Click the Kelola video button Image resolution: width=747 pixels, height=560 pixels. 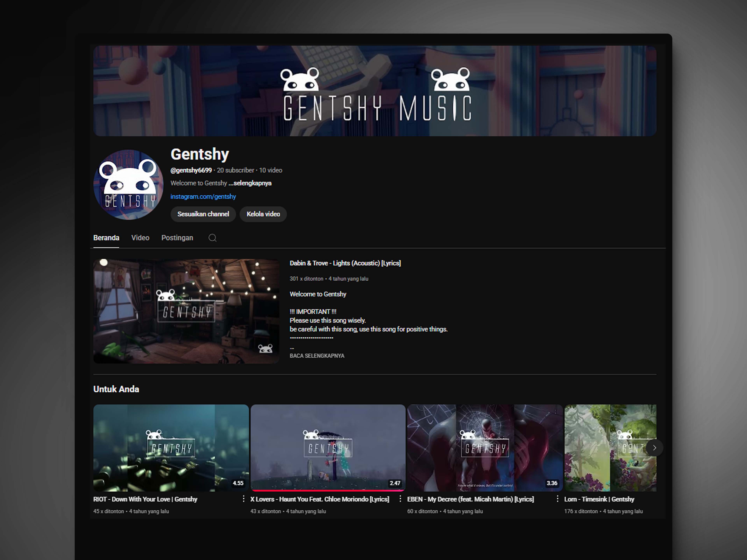coord(263,214)
